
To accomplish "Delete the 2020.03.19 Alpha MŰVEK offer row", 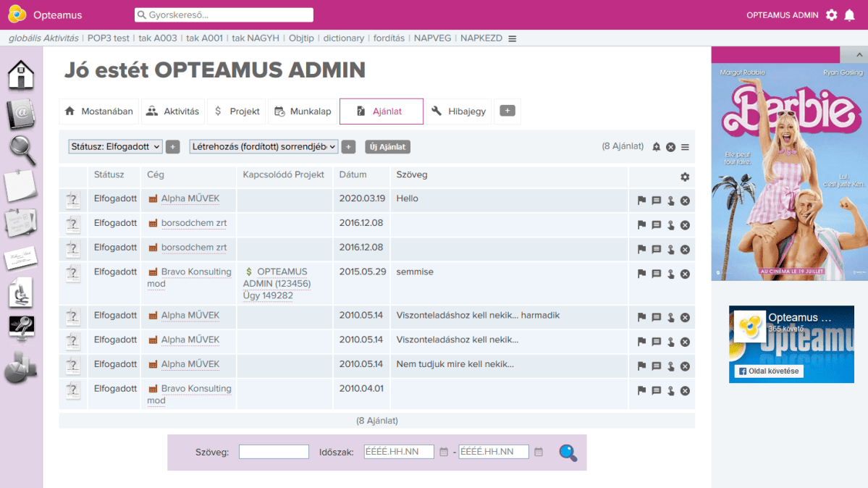I will [685, 201].
